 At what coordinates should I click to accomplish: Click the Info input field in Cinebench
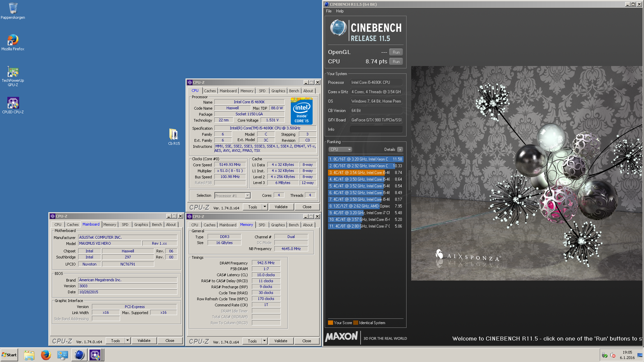pos(376,129)
